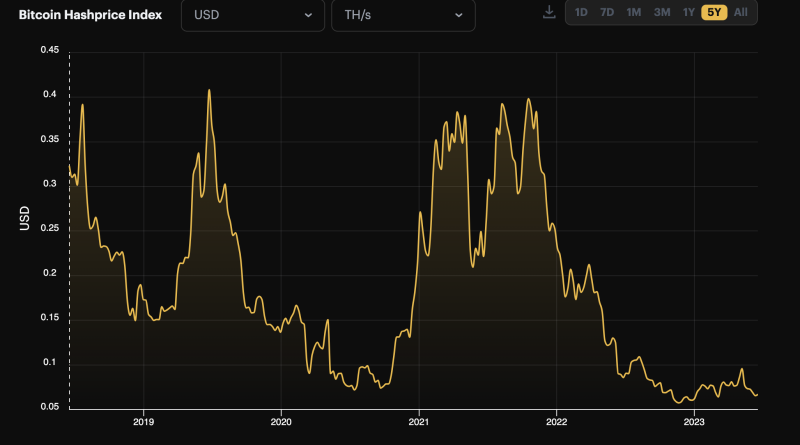This screenshot has width=800, height=445.
Task: Click the 0.35 y-axis value
Action: [x=49, y=139]
